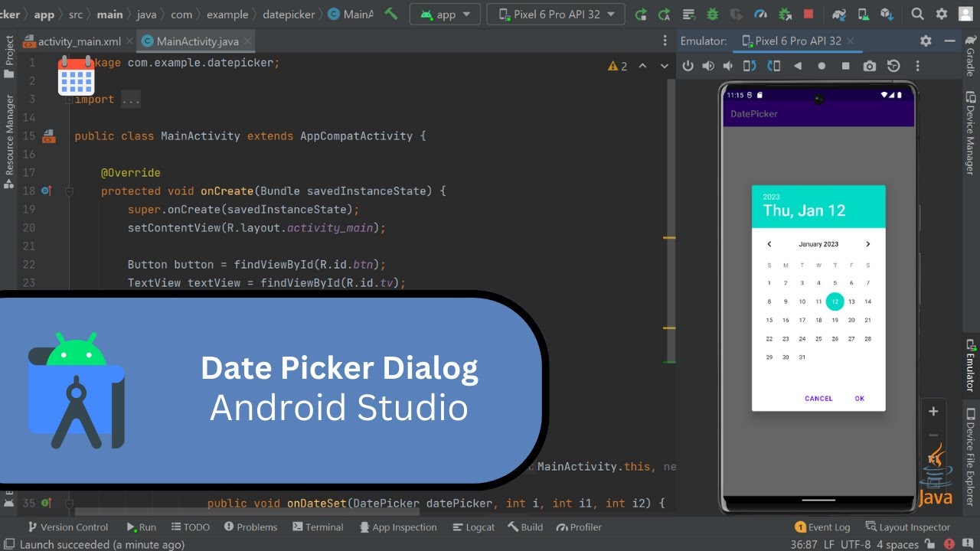Collapse the onCreate method fold marker

pos(69,191)
